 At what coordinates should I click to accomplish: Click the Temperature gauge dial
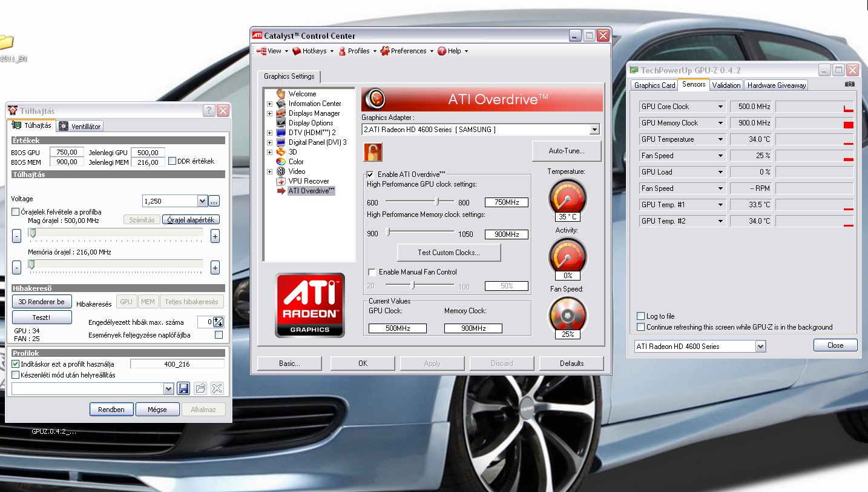pos(567,197)
